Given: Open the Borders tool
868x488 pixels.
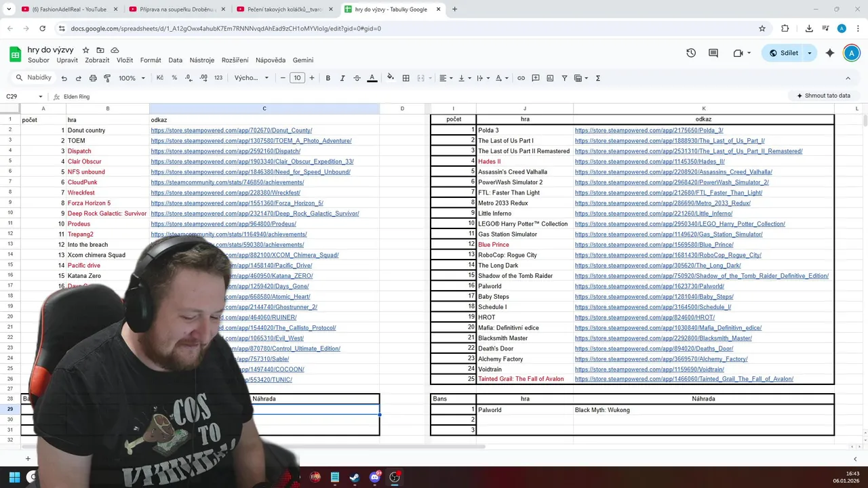Looking at the screenshot, I should [406, 78].
